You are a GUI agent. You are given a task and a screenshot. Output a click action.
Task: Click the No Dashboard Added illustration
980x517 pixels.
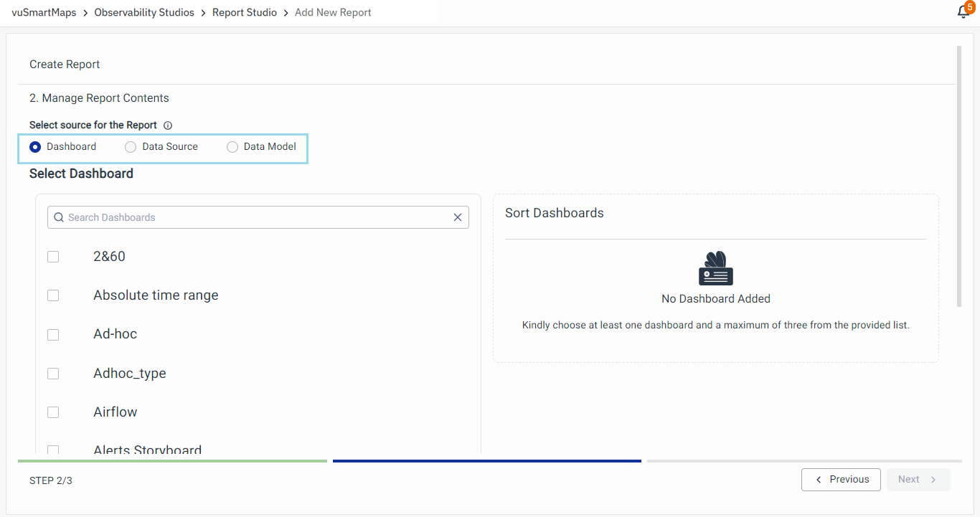coord(715,269)
